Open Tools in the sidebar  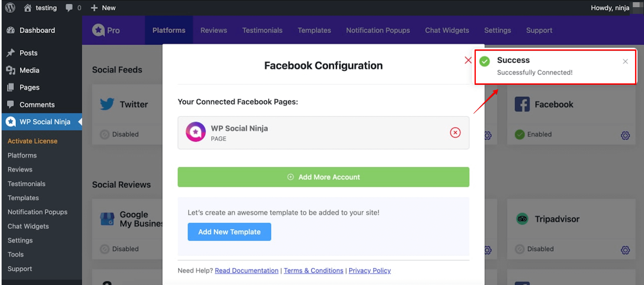click(16, 254)
